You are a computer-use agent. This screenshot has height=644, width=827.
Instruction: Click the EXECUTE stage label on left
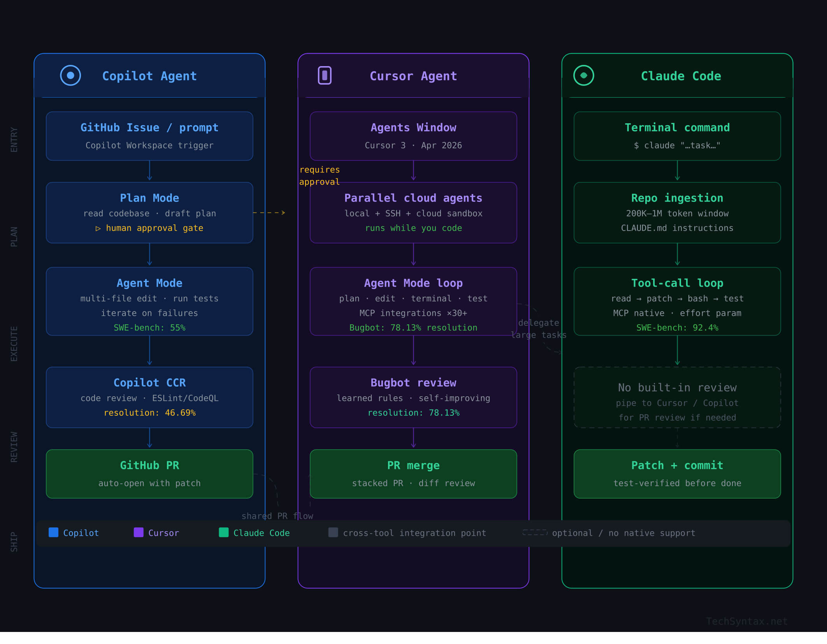(14, 344)
